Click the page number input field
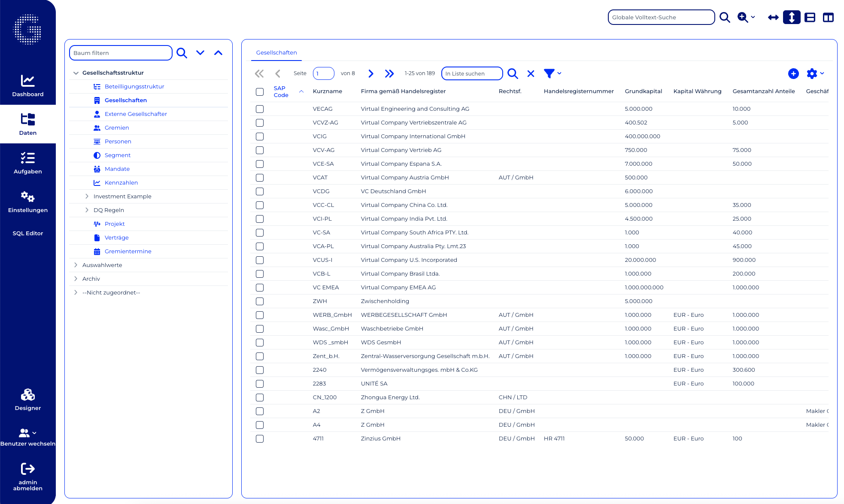The width and height of the screenshot is (844, 504). 323,73
